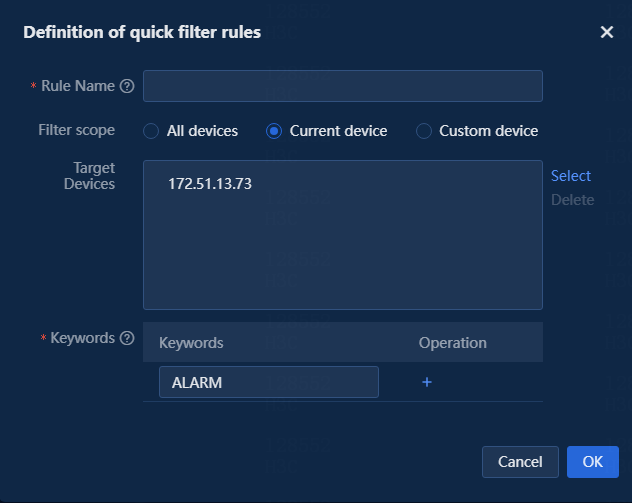Click the Delete link beside target devices

tap(572, 200)
